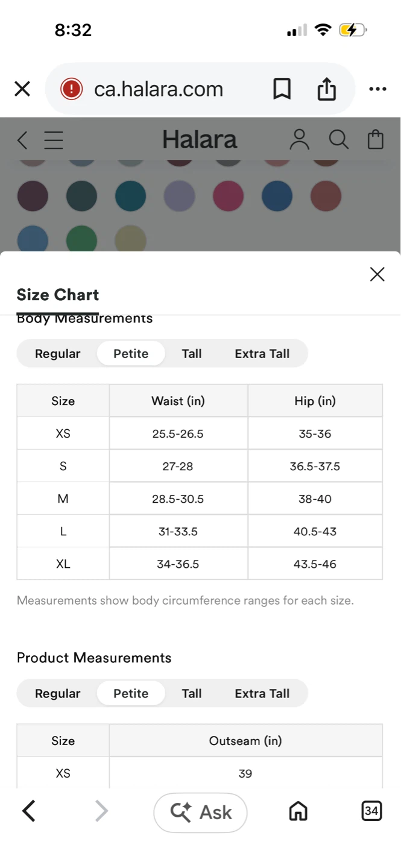Tap the Ask AI button

point(200,812)
